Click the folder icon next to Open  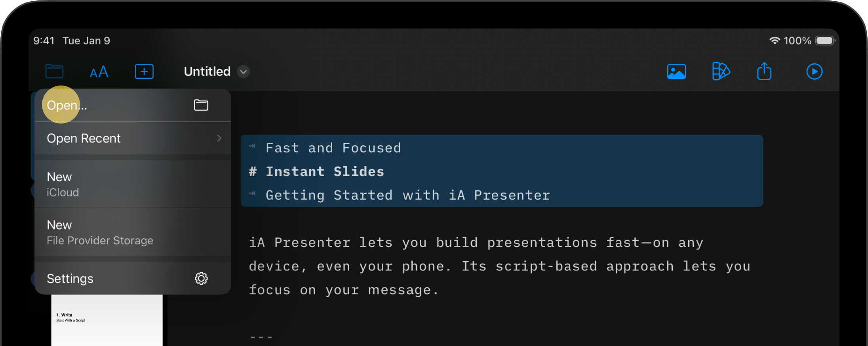201,105
